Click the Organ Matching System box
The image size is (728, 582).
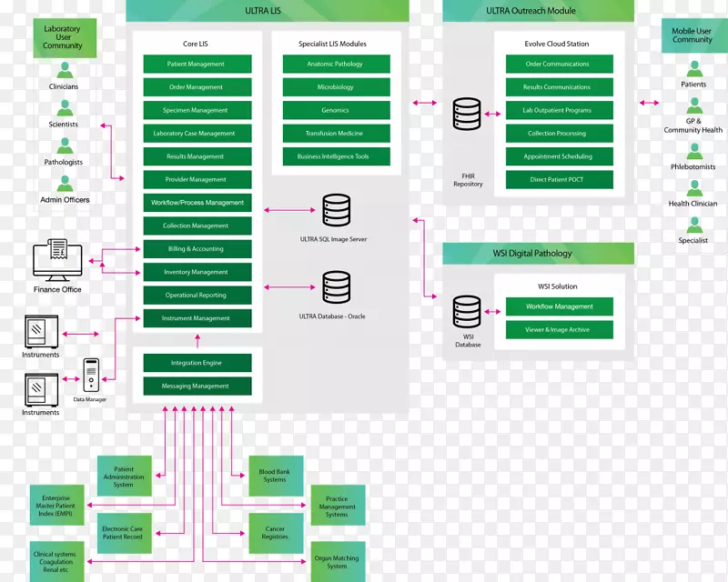coord(338,562)
